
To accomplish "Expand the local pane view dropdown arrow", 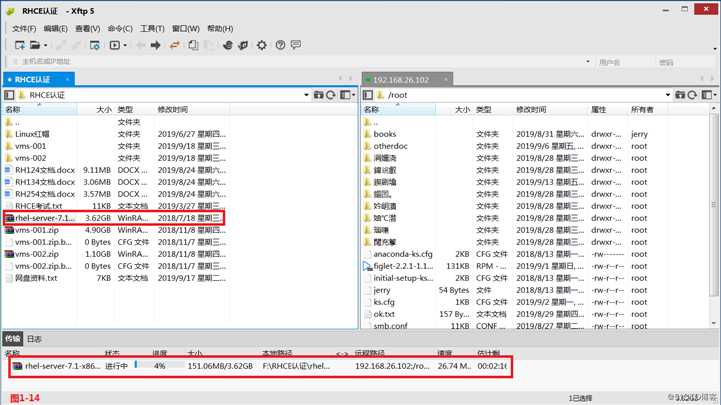I will pyautogui.click(x=354, y=95).
